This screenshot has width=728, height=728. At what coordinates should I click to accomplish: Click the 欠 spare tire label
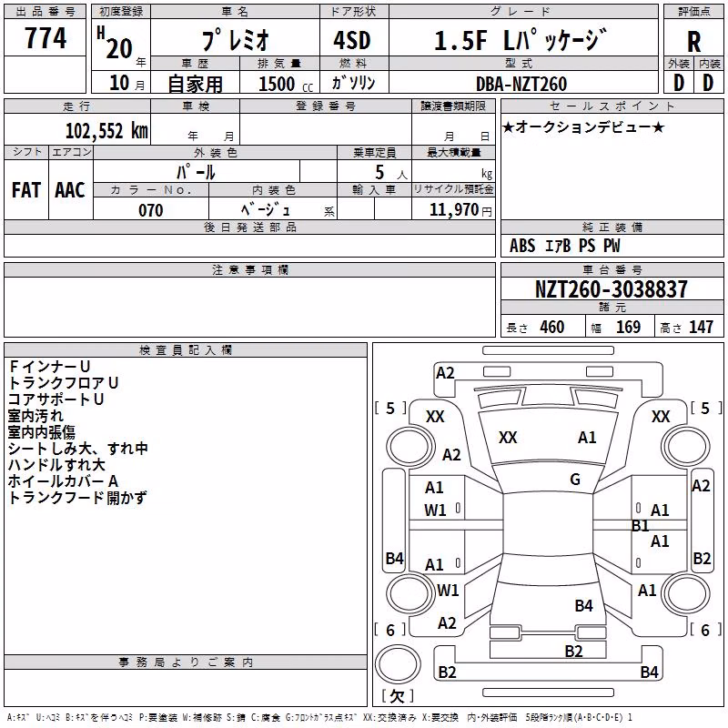[x=397, y=696]
